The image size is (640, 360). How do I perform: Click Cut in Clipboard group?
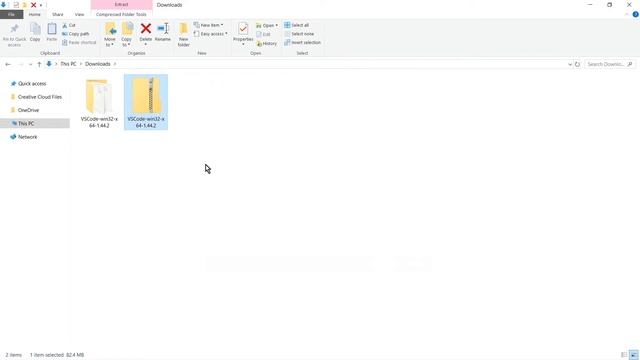[69, 25]
